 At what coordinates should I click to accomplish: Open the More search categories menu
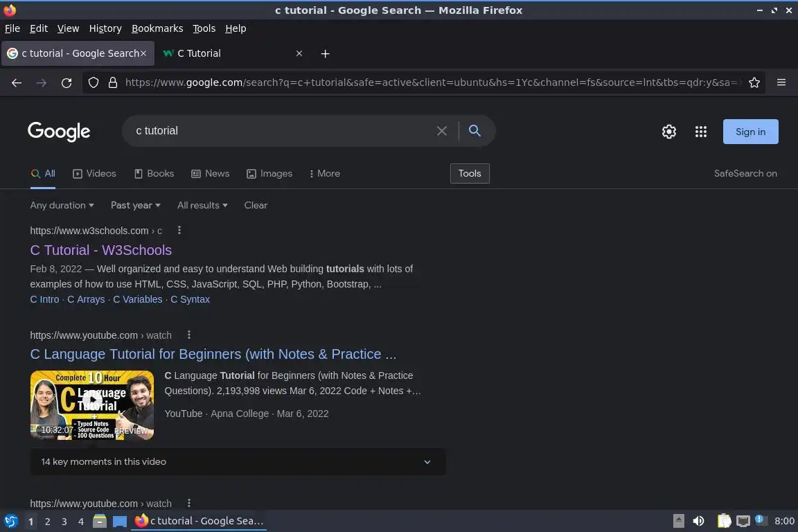[x=324, y=174]
